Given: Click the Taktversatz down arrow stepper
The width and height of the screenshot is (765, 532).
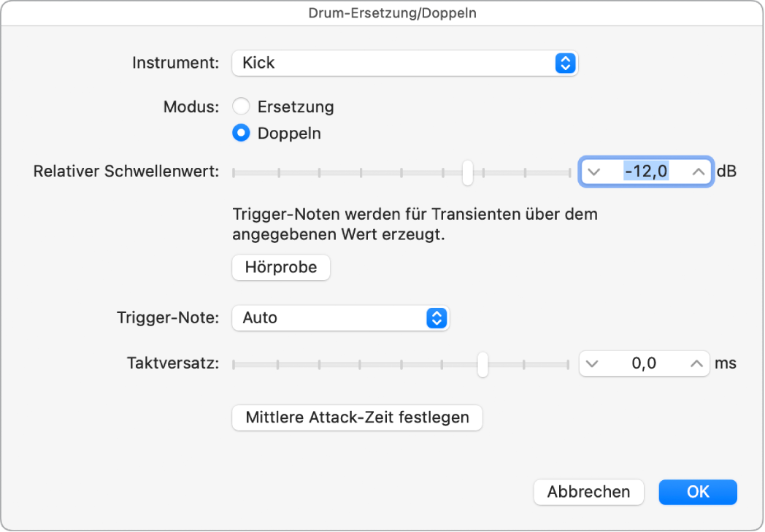Looking at the screenshot, I should [x=594, y=363].
